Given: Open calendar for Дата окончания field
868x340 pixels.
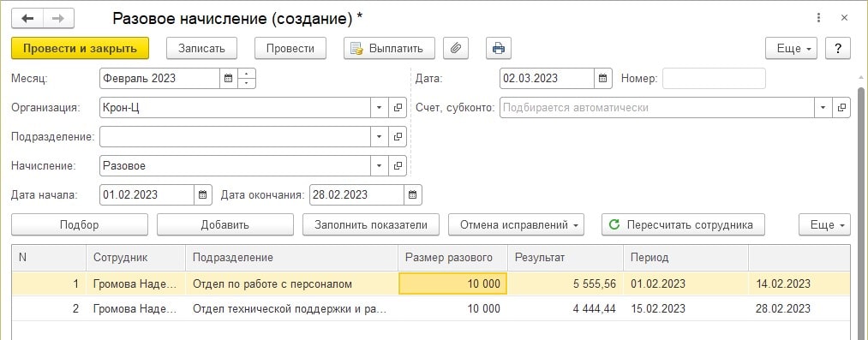Looking at the screenshot, I should [412, 194].
